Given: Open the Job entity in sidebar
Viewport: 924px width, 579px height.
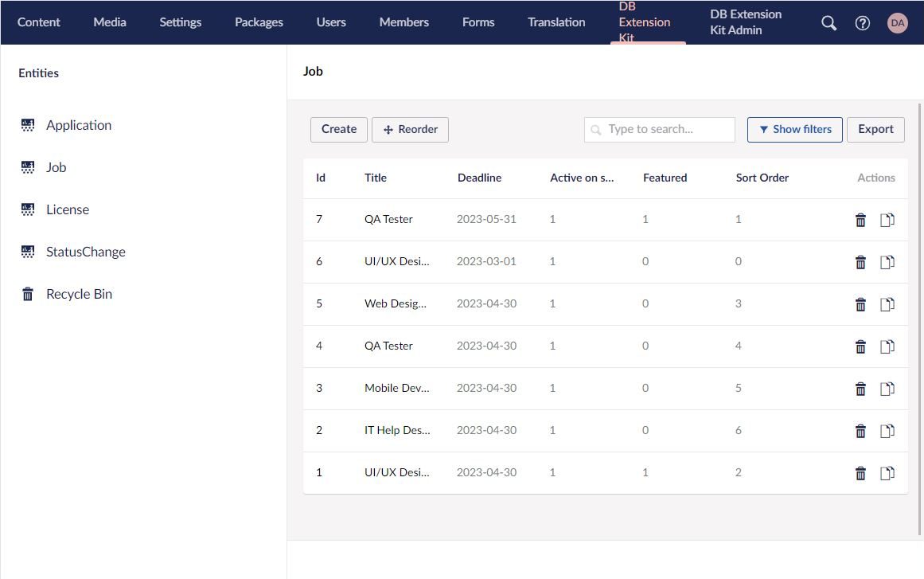Looking at the screenshot, I should pyautogui.click(x=56, y=167).
